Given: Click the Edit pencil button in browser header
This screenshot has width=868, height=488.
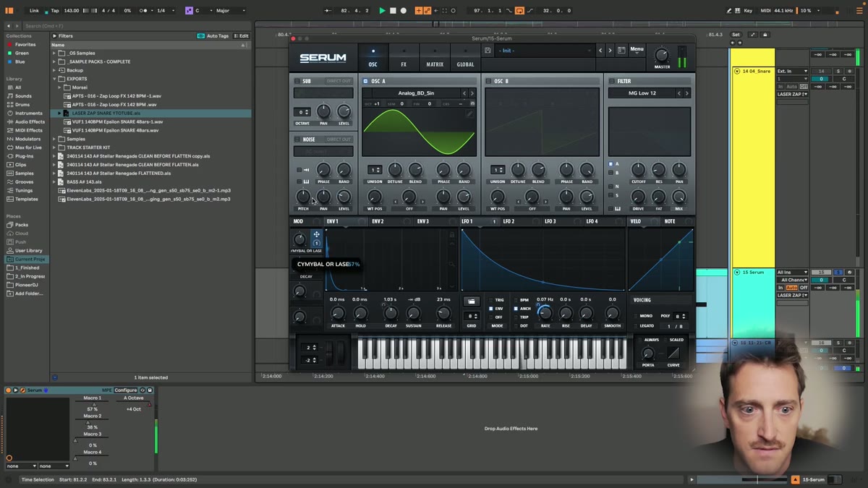Looking at the screenshot, I should pyautogui.click(x=242, y=35).
